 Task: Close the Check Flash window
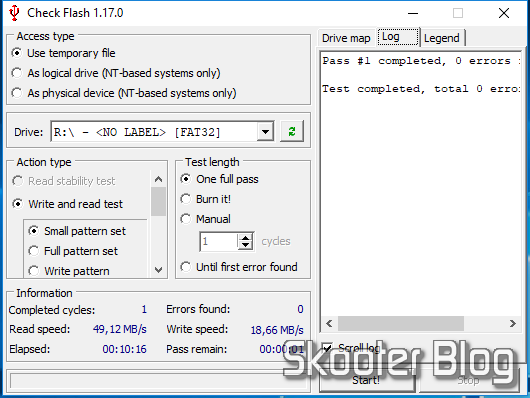coord(504,13)
